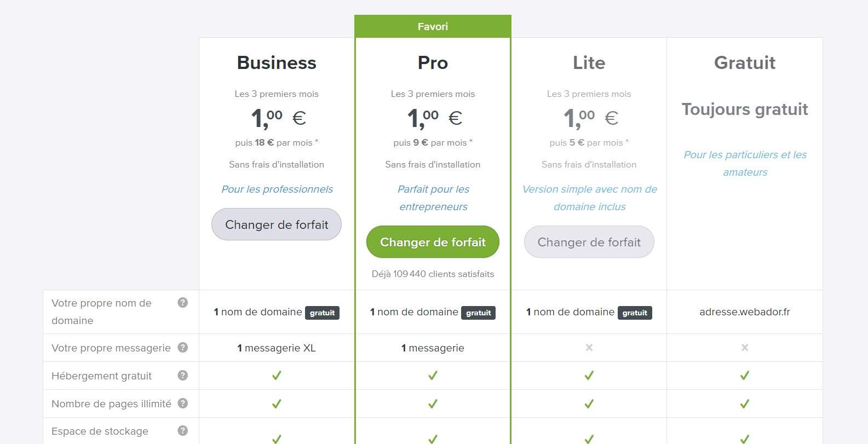Click the adresse.webador.fr cell
Screen dimensions: 868x444
(745, 312)
